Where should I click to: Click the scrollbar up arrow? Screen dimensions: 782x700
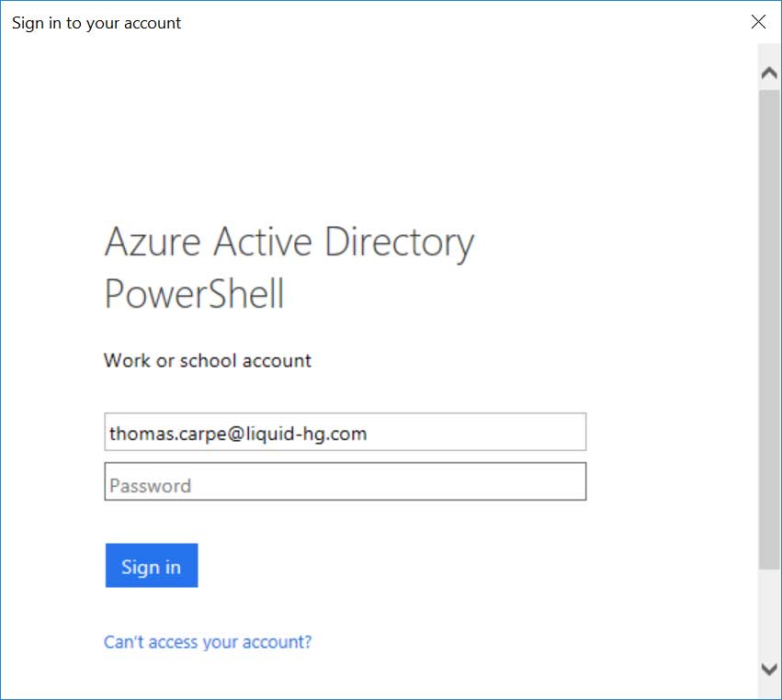769,74
